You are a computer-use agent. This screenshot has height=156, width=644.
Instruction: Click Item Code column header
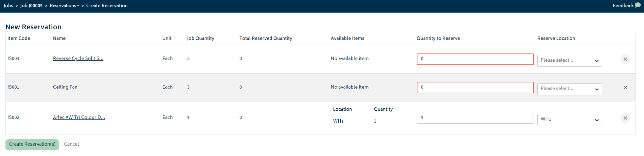[x=19, y=38]
